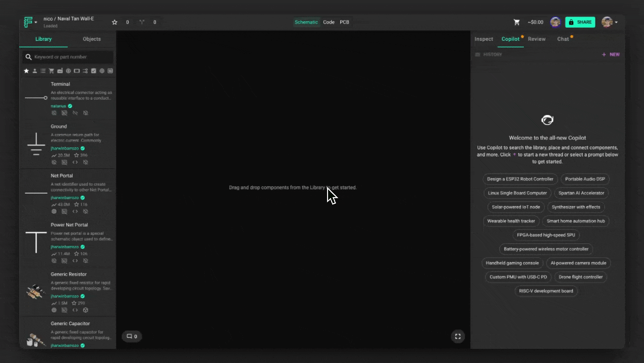Select the Generic Resistor component
The height and width of the screenshot is (363, 644).
[x=69, y=274]
